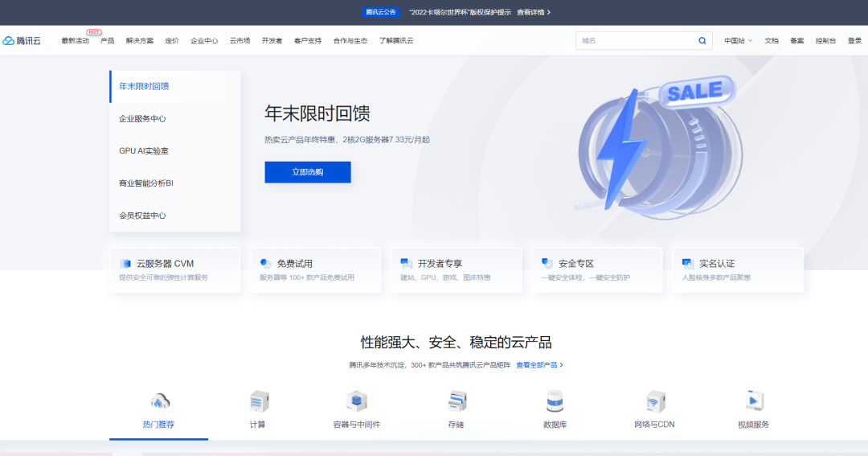Select 商业智能分析BI in side list
This screenshot has height=456, width=868.
[x=175, y=183]
